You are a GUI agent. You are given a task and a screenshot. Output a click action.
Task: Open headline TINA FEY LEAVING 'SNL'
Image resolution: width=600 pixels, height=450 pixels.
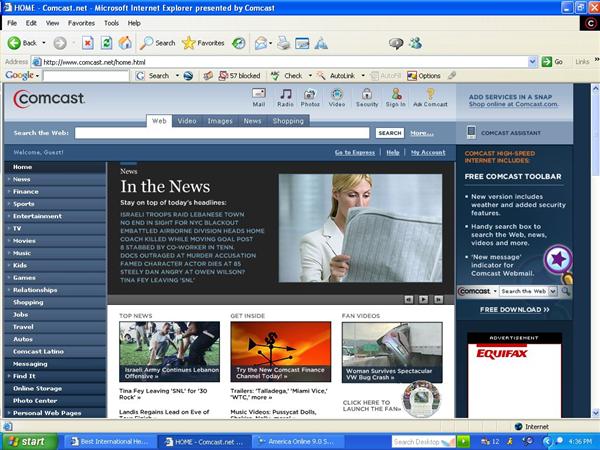click(157, 280)
